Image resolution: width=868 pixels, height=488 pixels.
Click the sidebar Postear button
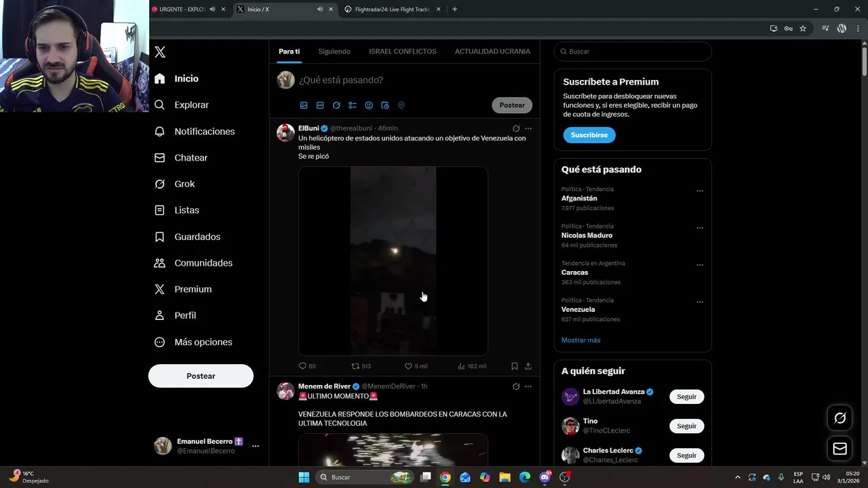click(201, 376)
